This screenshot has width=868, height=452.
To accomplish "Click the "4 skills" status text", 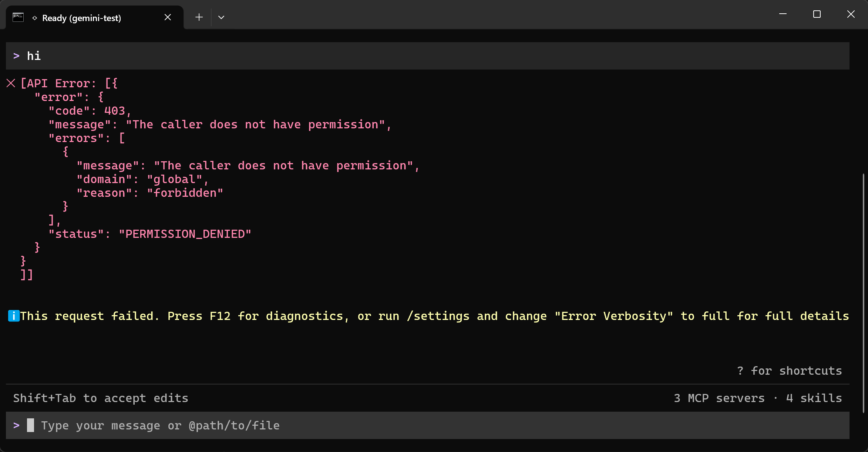I will [814, 398].
